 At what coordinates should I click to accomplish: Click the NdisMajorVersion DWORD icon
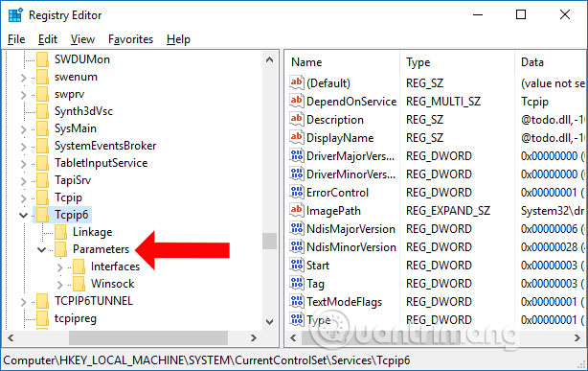click(x=296, y=228)
